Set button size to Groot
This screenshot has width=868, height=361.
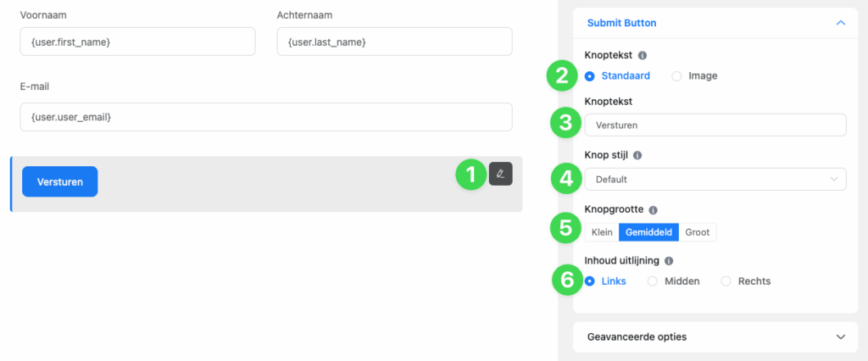tap(698, 232)
